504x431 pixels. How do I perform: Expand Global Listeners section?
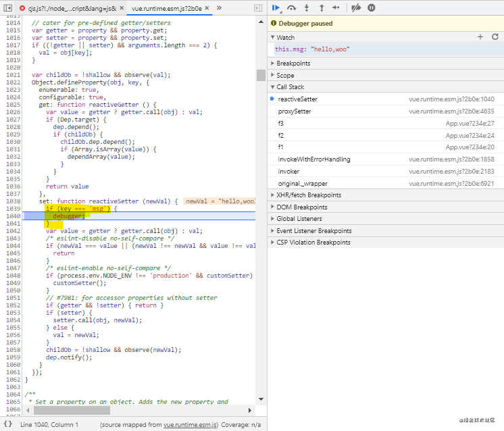coord(272,219)
